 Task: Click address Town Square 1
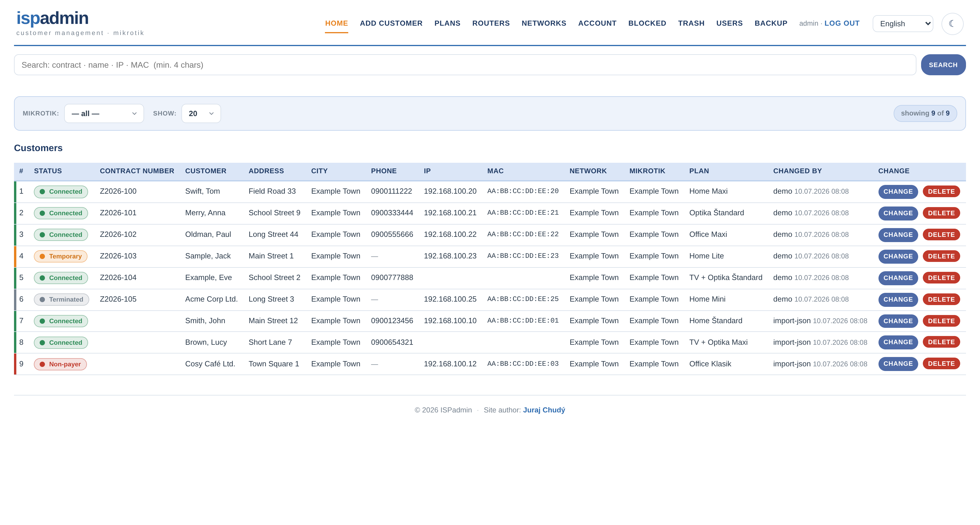[274, 364]
